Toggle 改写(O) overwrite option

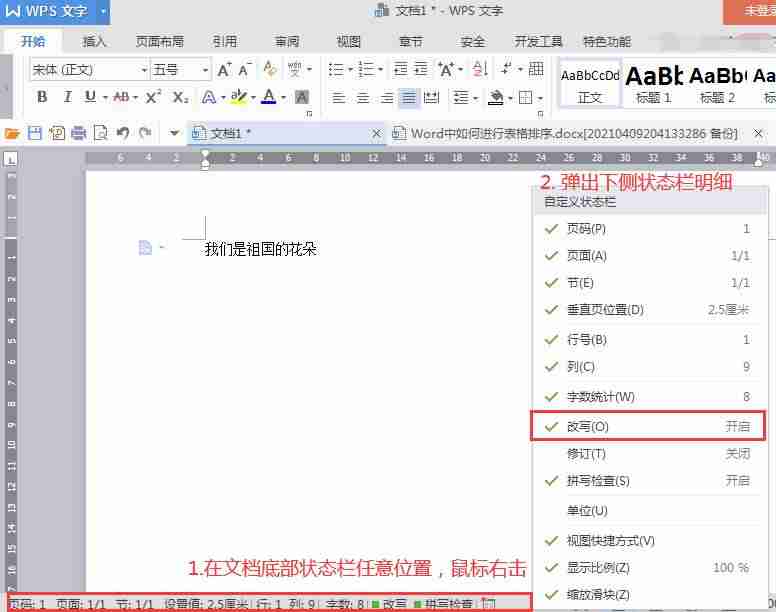click(648, 426)
